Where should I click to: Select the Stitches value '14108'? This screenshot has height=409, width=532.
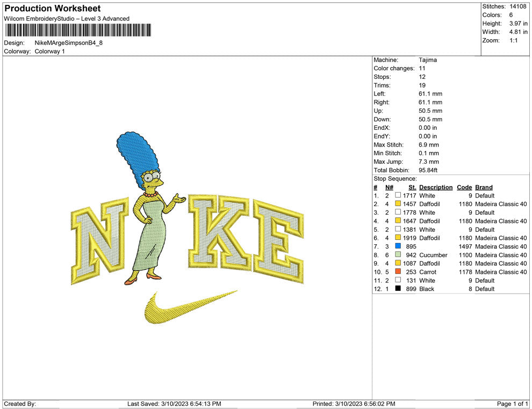(517, 6)
